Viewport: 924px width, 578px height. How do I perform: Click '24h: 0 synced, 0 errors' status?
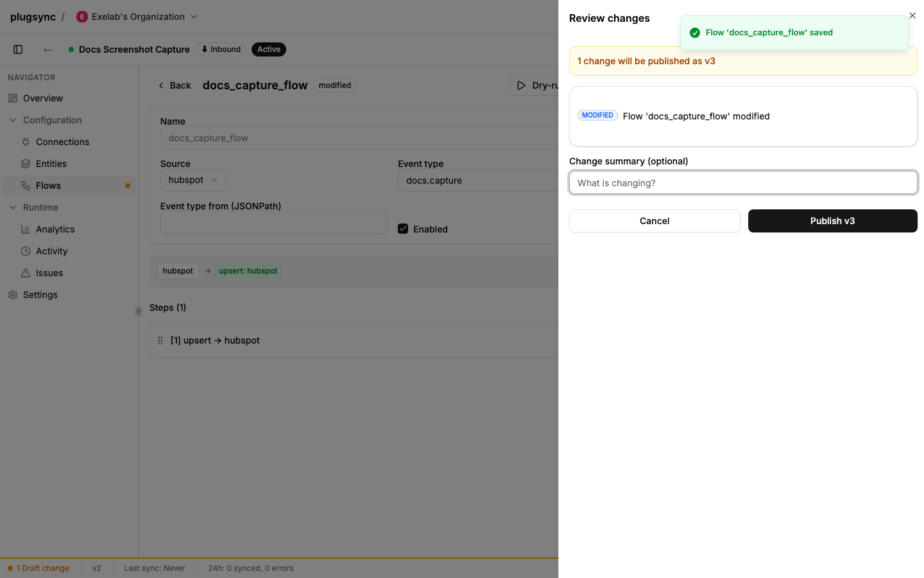(x=251, y=568)
